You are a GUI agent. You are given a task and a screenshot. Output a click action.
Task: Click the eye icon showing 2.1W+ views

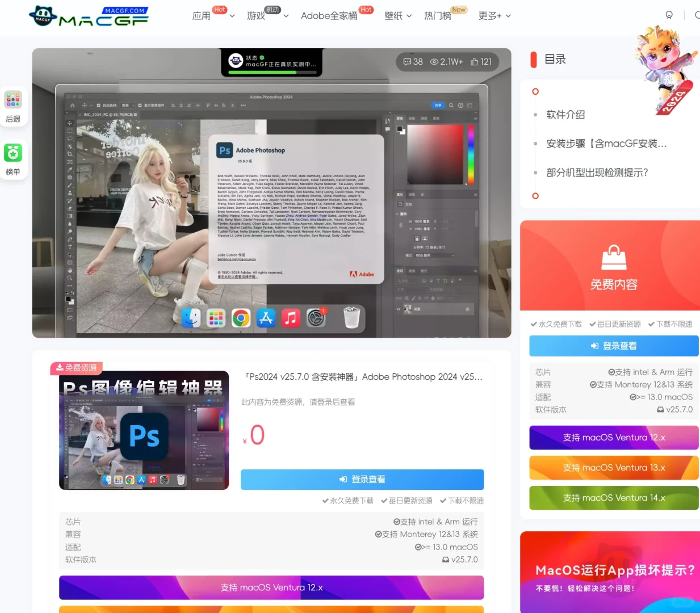tap(434, 61)
